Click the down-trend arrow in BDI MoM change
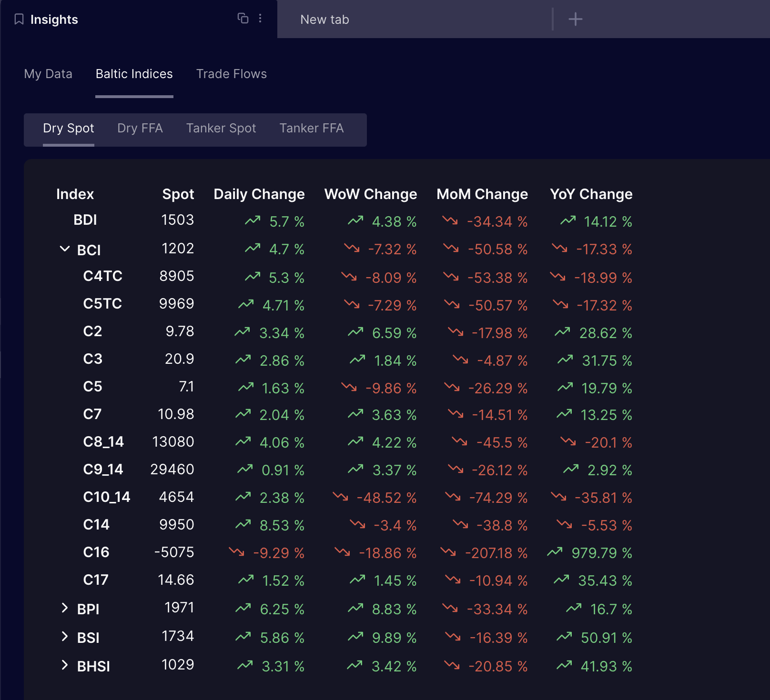770x700 pixels. click(450, 220)
